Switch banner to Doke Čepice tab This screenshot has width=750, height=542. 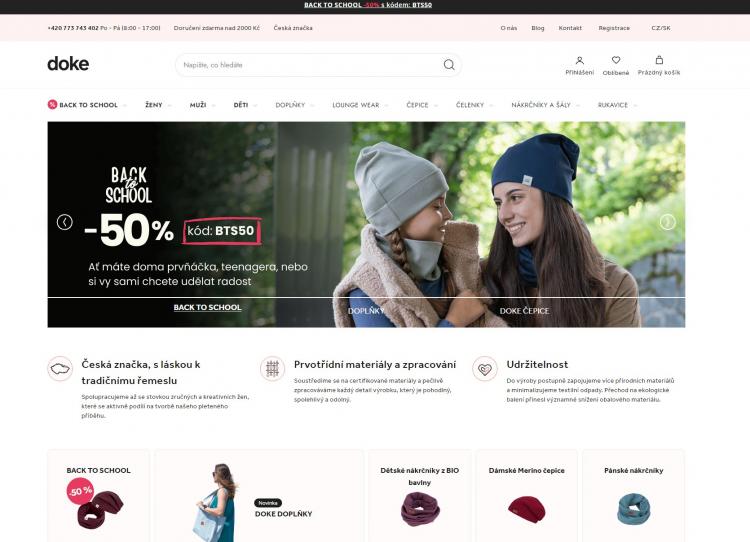(x=524, y=311)
